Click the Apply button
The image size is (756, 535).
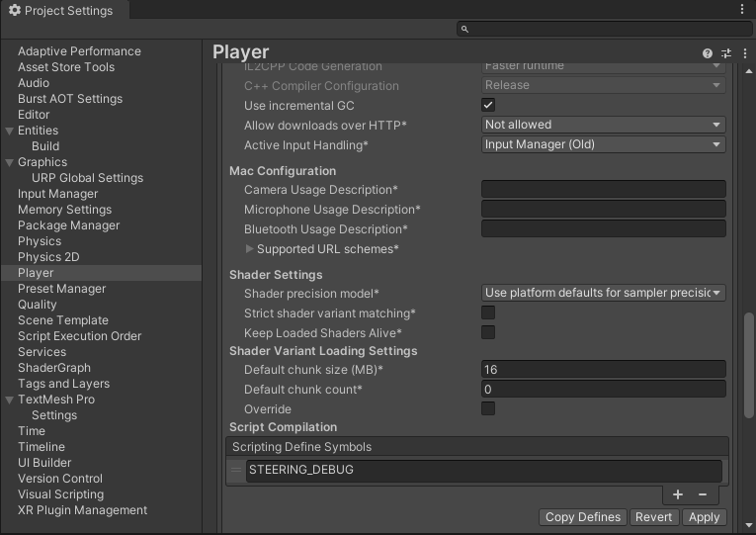(704, 517)
